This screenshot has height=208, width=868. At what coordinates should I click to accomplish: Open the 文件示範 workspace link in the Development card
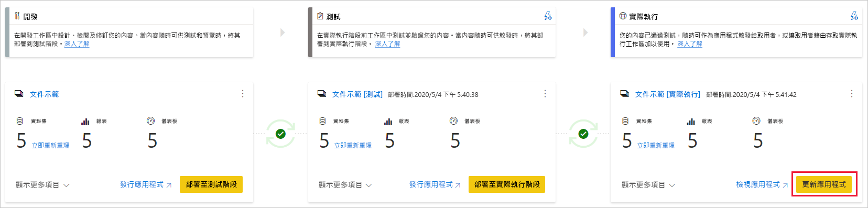tap(44, 94)
